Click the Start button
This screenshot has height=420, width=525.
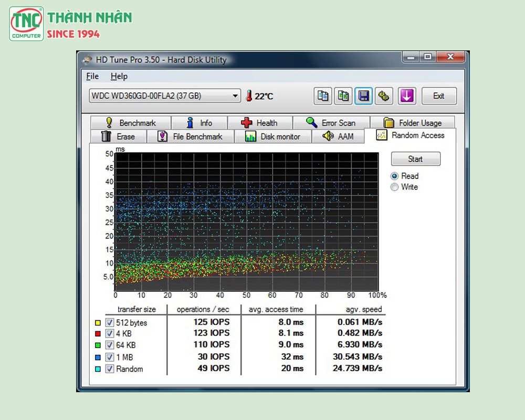pyautogui.click(x=415, y=159)
